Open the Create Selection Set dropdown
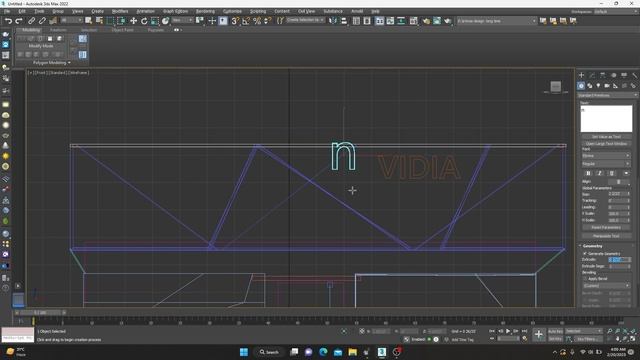 [305, 20]
